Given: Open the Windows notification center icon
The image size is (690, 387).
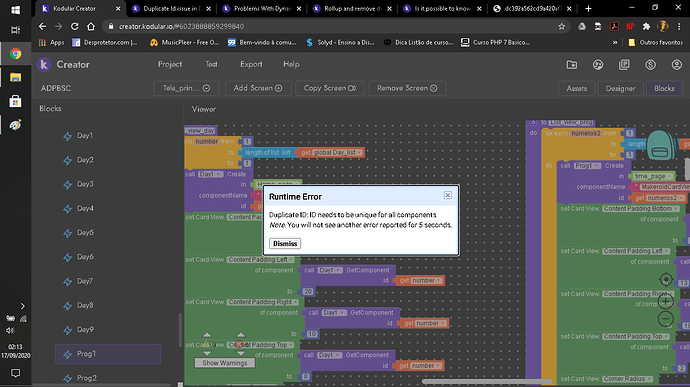Looking at the screenshot, I should tap(15, 373).
